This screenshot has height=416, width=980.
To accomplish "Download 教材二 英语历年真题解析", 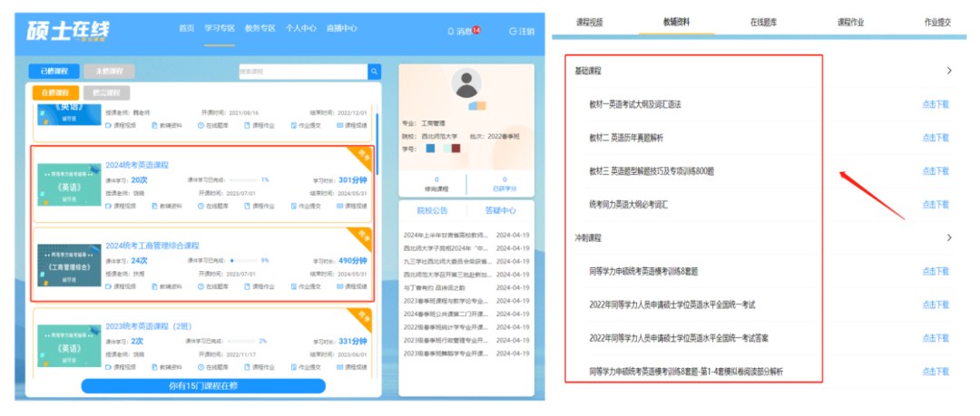I will [x=936, y=138].
